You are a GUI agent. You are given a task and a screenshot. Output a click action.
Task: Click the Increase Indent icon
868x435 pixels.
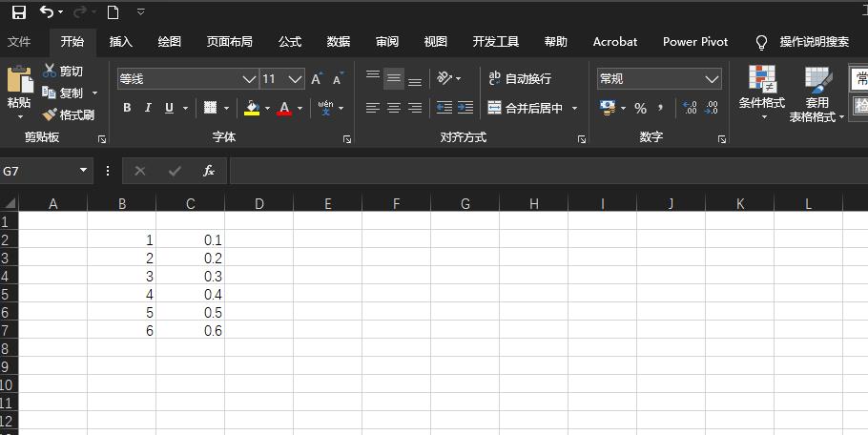click(x=465, y=108)
